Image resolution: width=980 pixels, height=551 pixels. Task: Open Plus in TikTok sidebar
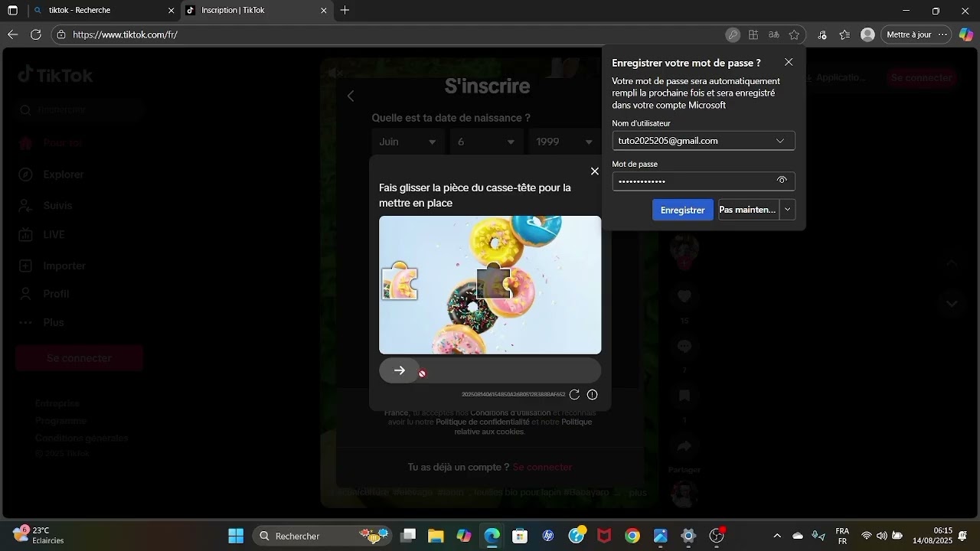point(41,322)
